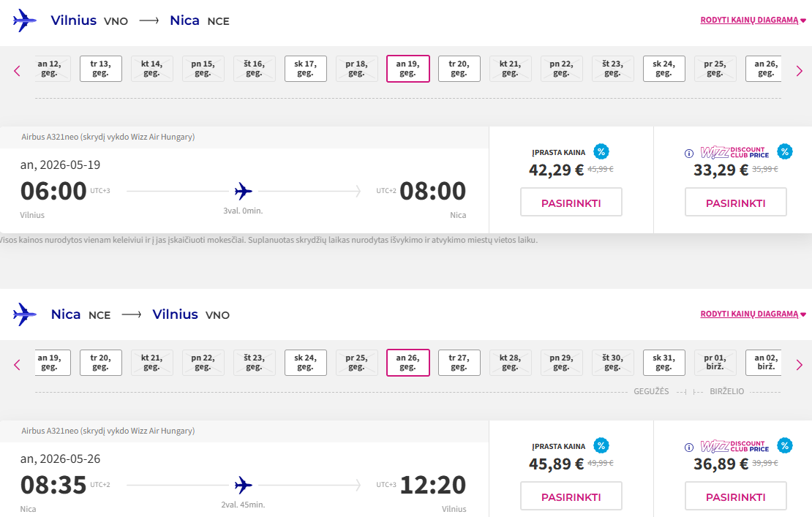Choose return Discount Club 36,89 € fare

pos(735,497)
